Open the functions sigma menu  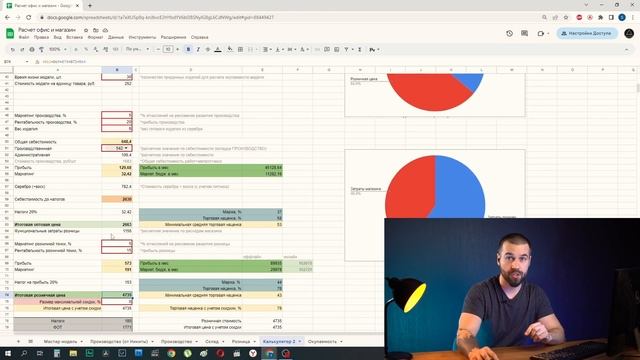[x=360, y=49]
